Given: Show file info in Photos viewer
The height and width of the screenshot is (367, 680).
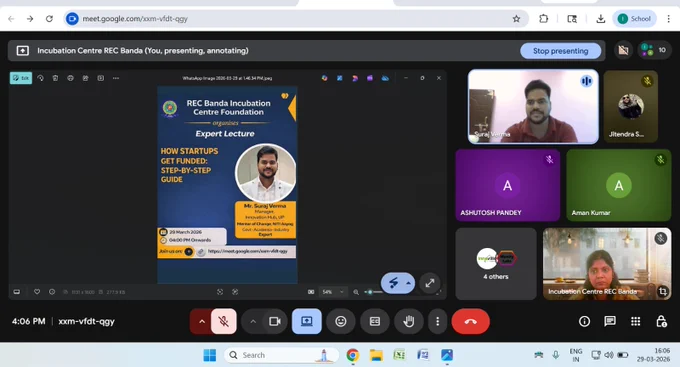Looking at the screenshot, I should (52, 292).
